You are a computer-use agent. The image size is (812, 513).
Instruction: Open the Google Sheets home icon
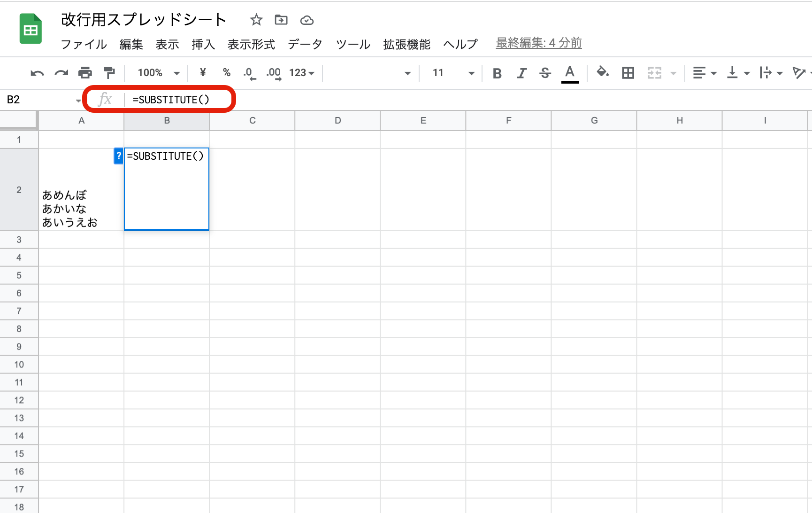point(31,29)
